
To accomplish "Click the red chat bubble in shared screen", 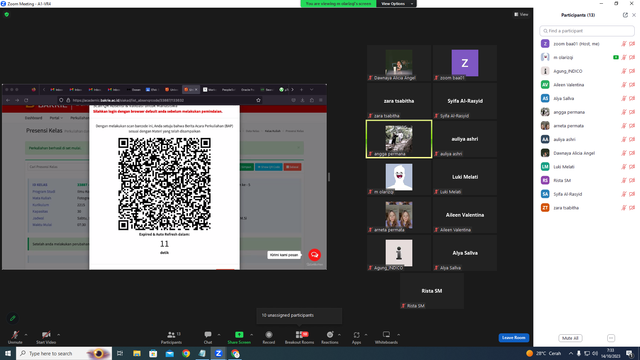I will coord(314,255).
